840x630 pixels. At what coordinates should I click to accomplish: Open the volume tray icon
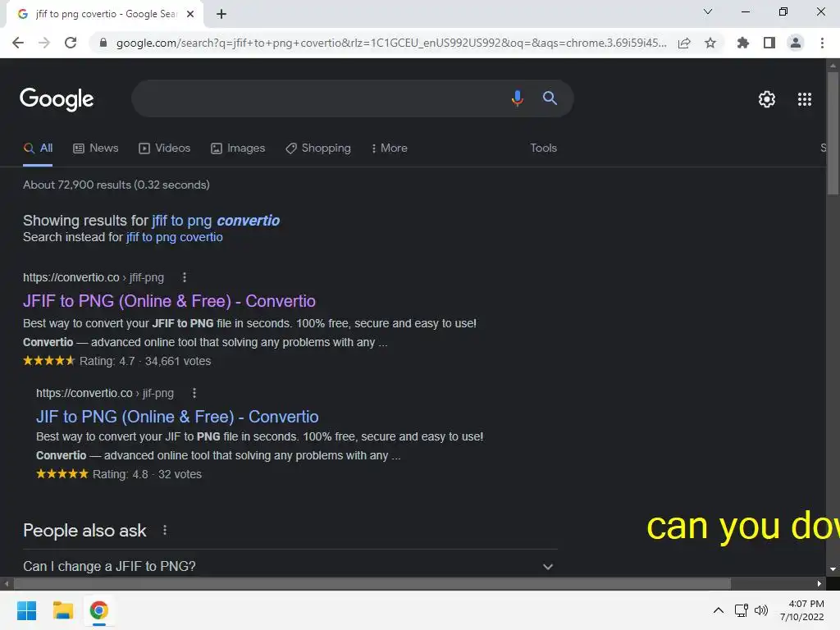coord(760,610)
